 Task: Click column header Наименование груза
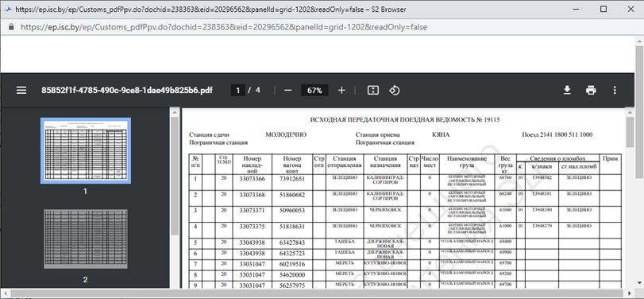pos(467,162)
